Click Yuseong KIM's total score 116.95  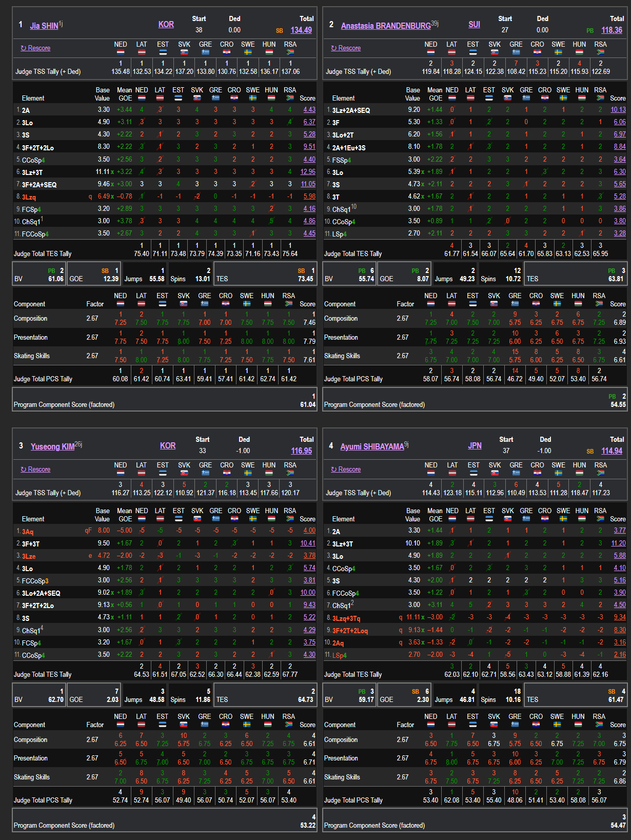coord(301,451)
